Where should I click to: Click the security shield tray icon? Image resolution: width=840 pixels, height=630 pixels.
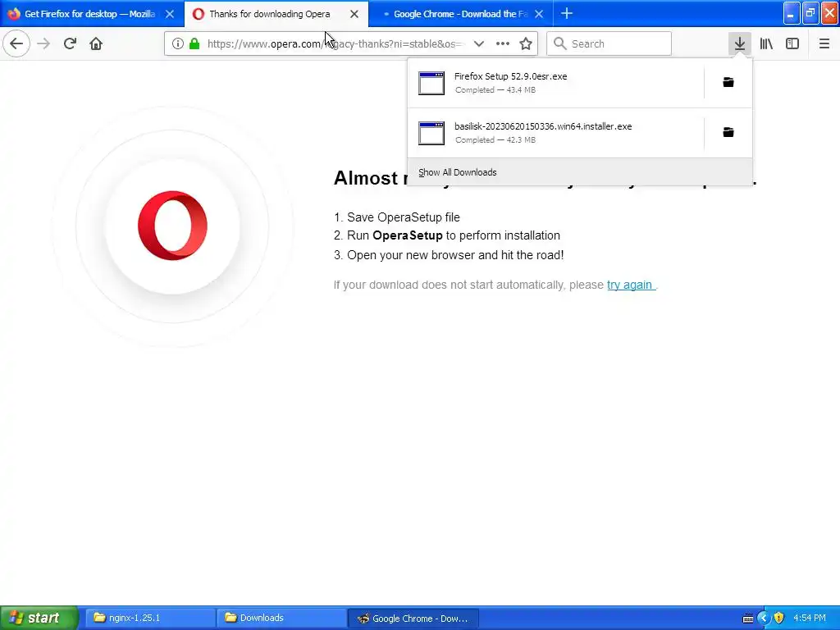(778, 619)
